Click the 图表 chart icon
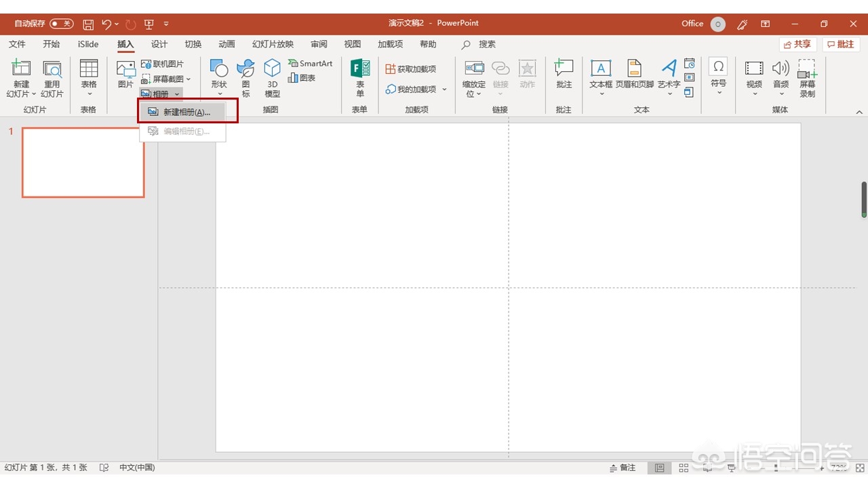Image resolution: width=868 pixels, height=488 pixels. [302, 78]
